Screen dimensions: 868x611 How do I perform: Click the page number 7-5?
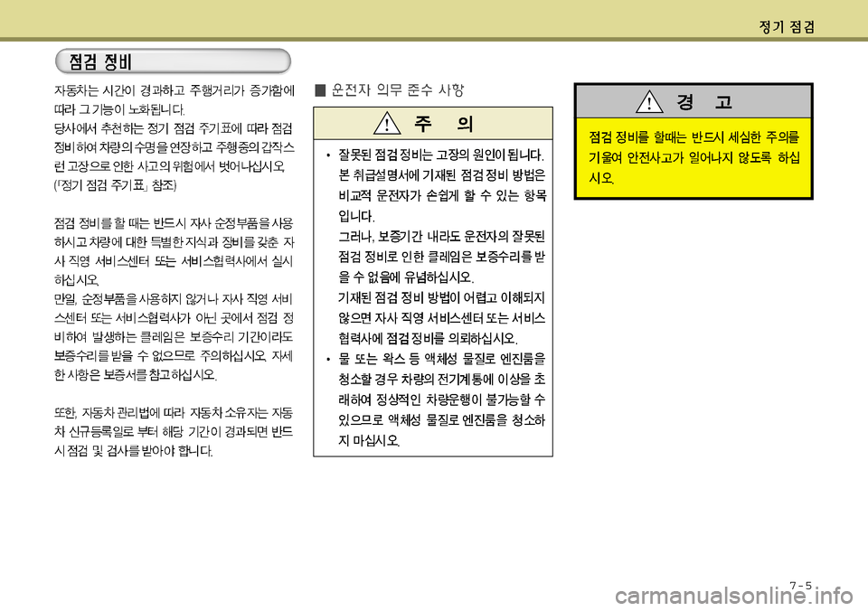800,586
